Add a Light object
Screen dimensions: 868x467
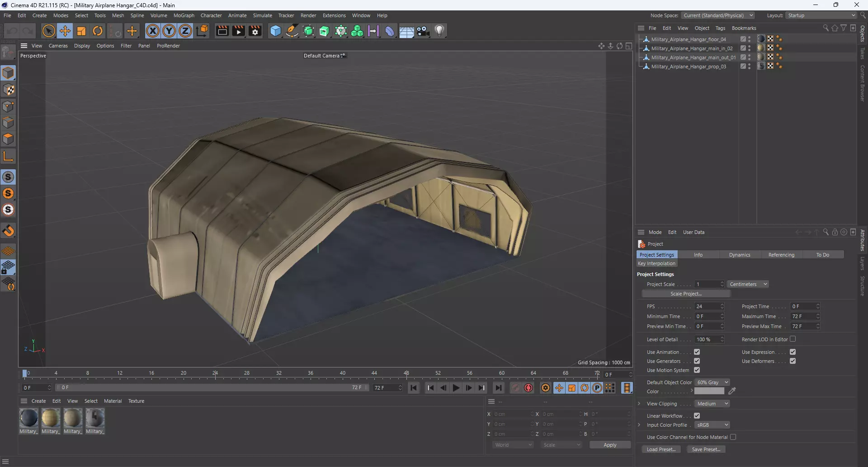[439, 31]
